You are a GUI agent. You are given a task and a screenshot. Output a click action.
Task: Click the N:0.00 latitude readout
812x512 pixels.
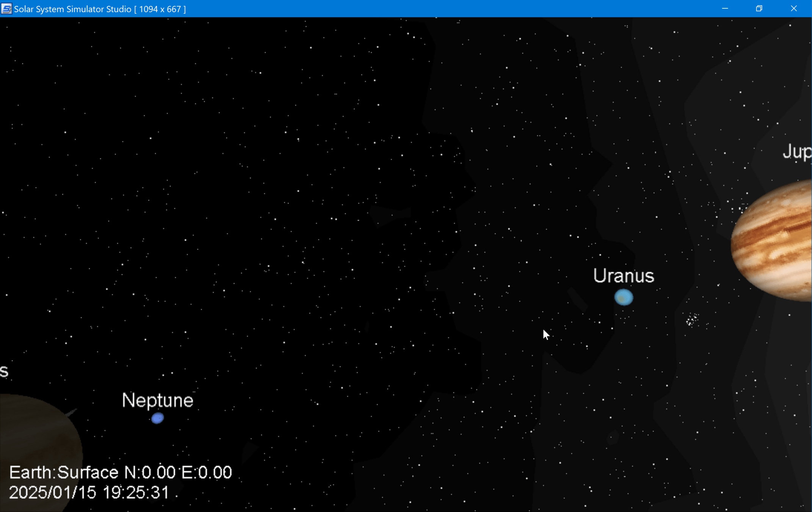pyautogui.click(x=150, y=473)
